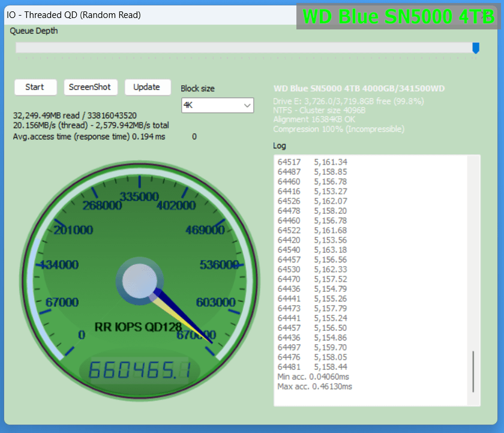Click the digital readout 660465.1
This screenshot has height=433, width=504.
[x=139, y=369]
